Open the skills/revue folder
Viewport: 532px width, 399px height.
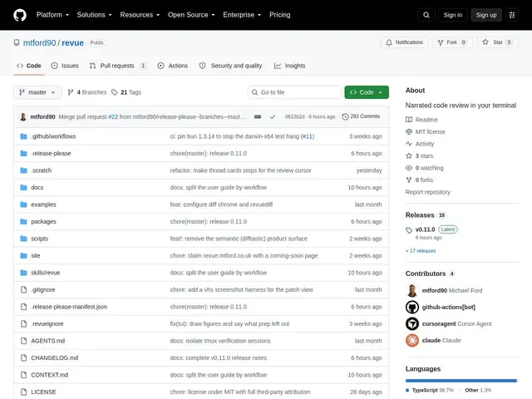click(46, 273)
